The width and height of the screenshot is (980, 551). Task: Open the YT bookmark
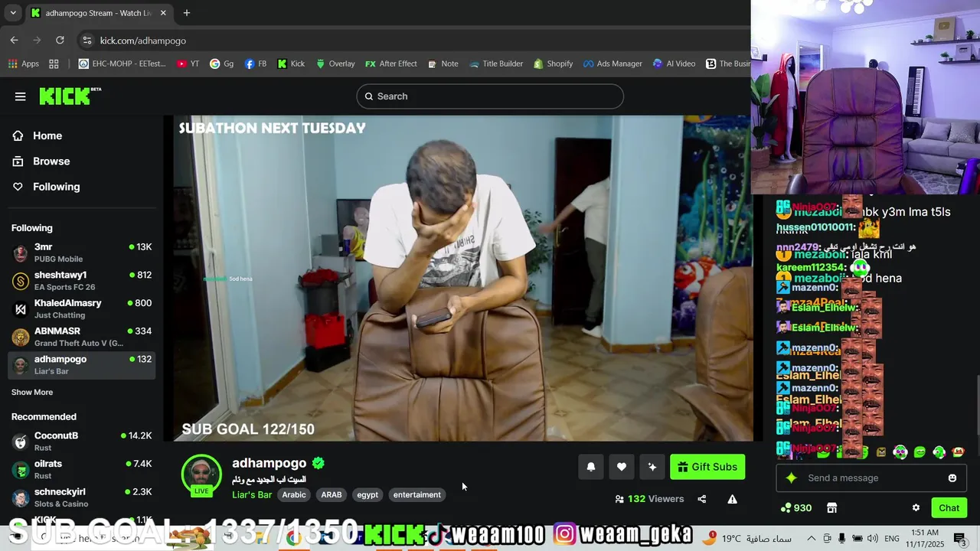click(x=188, y=64)
